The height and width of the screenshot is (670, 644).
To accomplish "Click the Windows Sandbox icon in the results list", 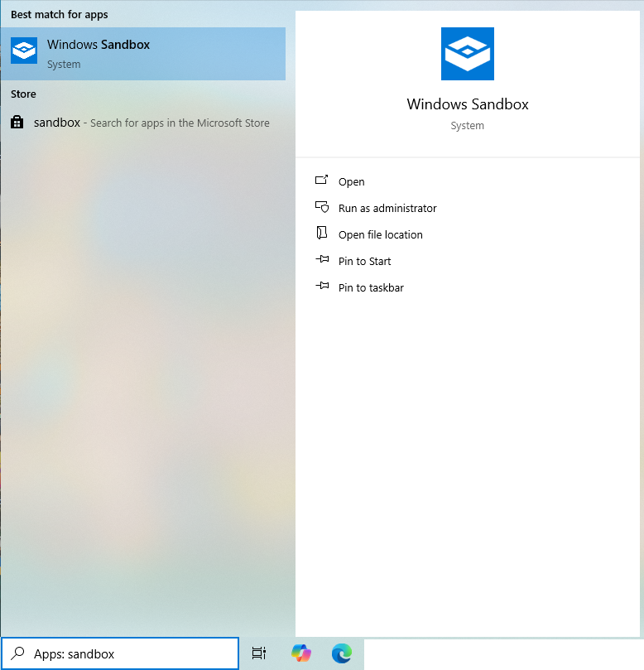I will pos(24,51).
